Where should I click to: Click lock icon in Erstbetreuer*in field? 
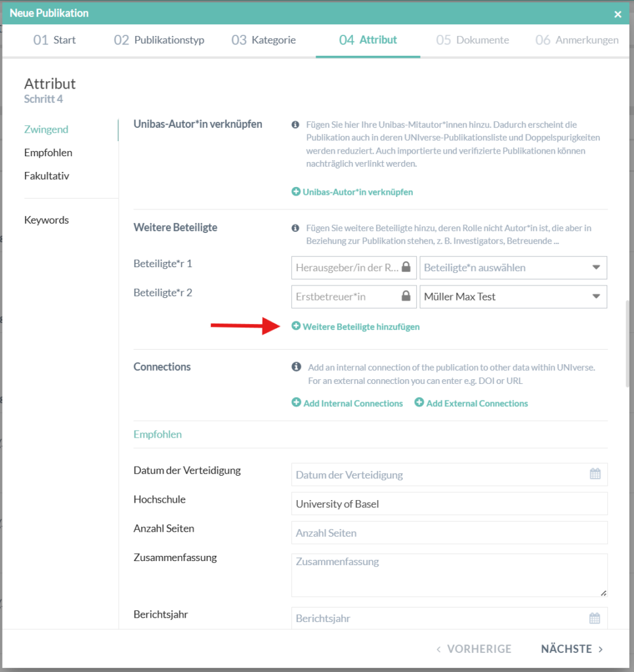(406, 297)
